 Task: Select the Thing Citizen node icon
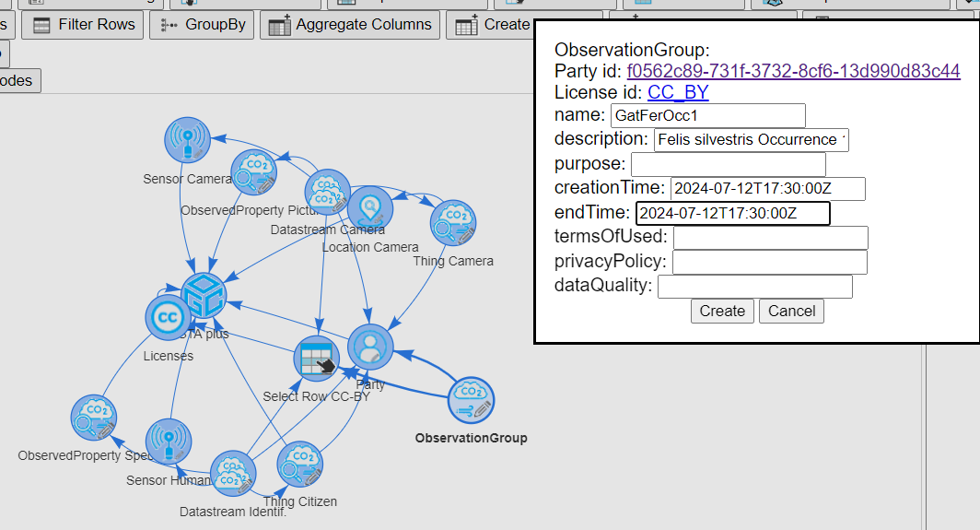[299, 465]
